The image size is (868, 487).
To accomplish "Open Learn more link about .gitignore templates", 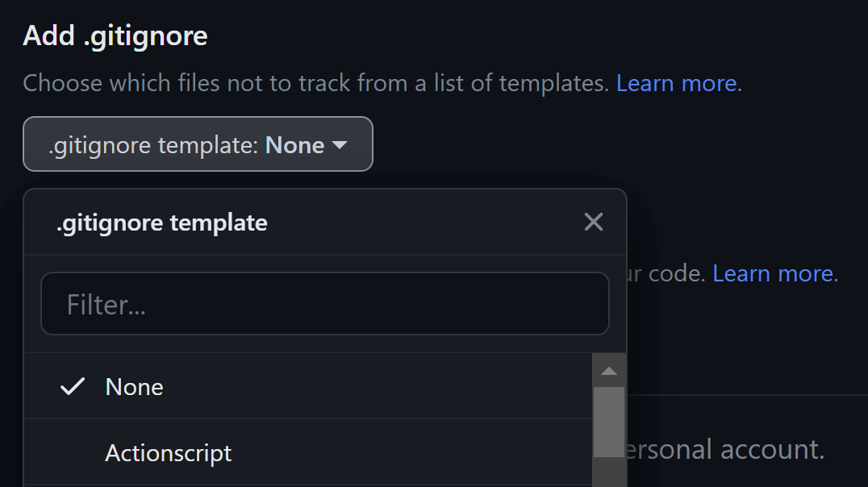I will [678, 83].
